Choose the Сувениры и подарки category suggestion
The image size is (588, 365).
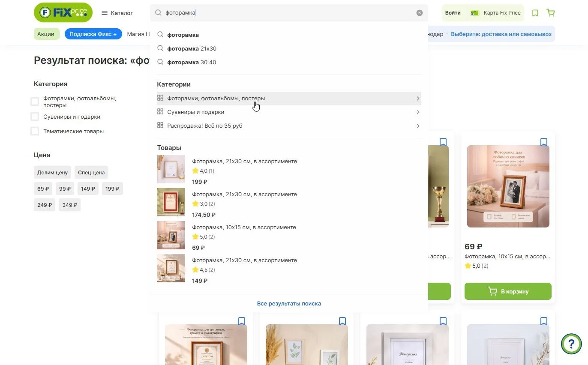click(x=289, y=112)
